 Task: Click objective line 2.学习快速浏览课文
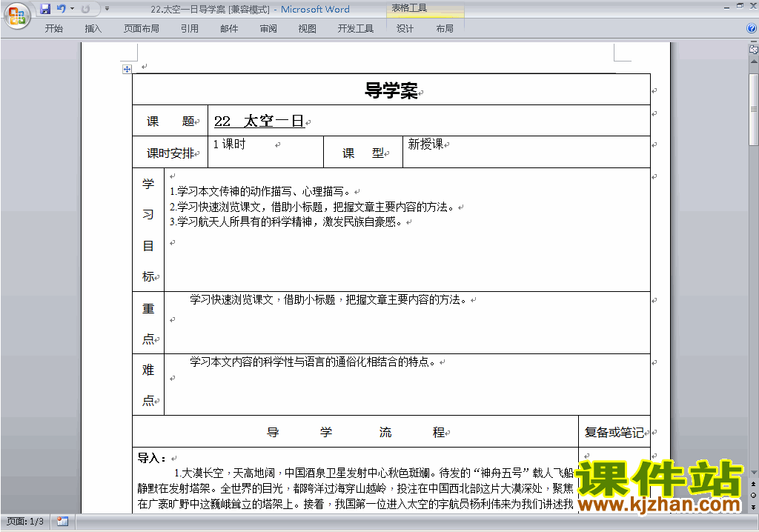(x=312, y=207)
